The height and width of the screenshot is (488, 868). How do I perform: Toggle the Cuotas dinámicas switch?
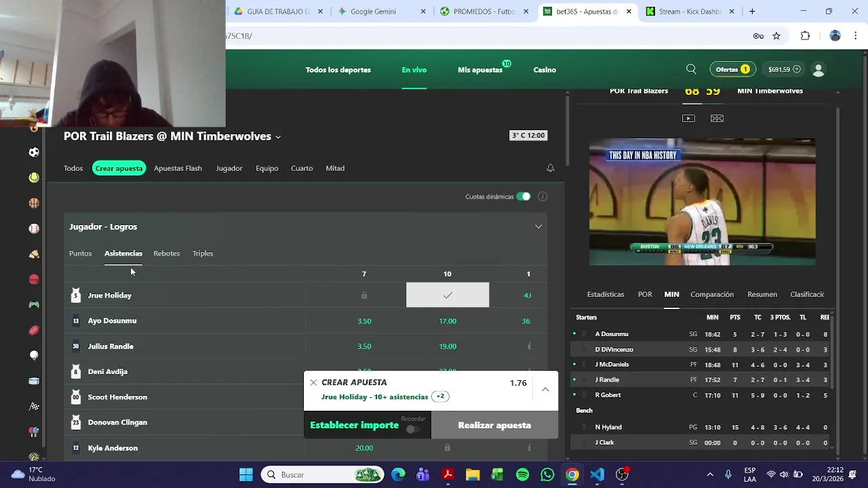(x=523, y=197)
